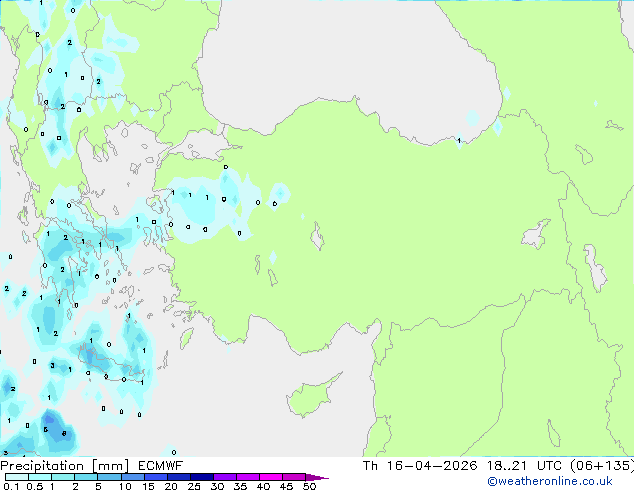Click the legend scale label '30'

pyautogui.click(x=217, y=486)
